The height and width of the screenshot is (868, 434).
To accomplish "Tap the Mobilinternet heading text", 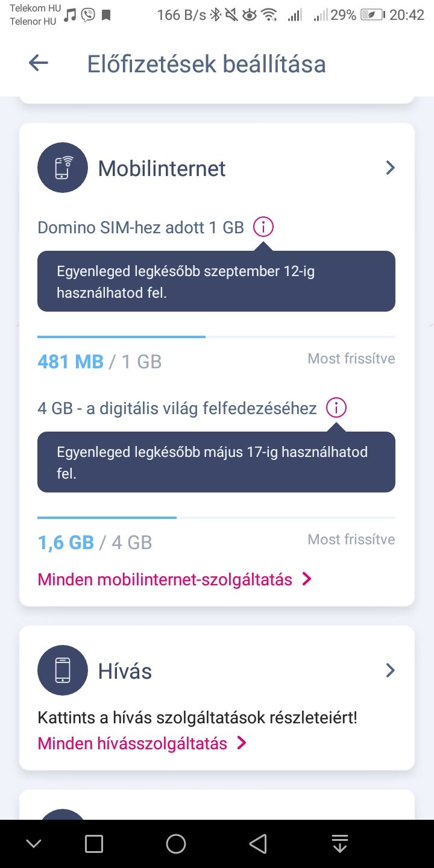I will (x=162, y=168).
